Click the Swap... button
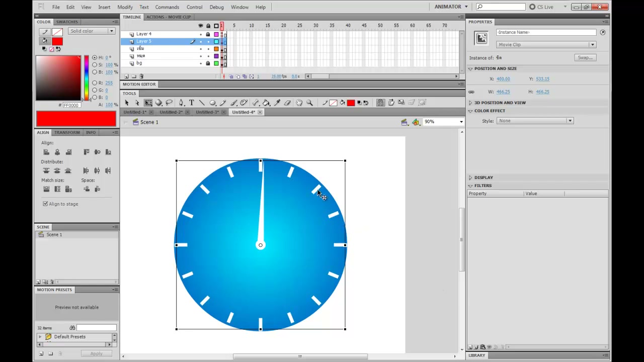Screen dimensions: 644x362 pos(585,57)
